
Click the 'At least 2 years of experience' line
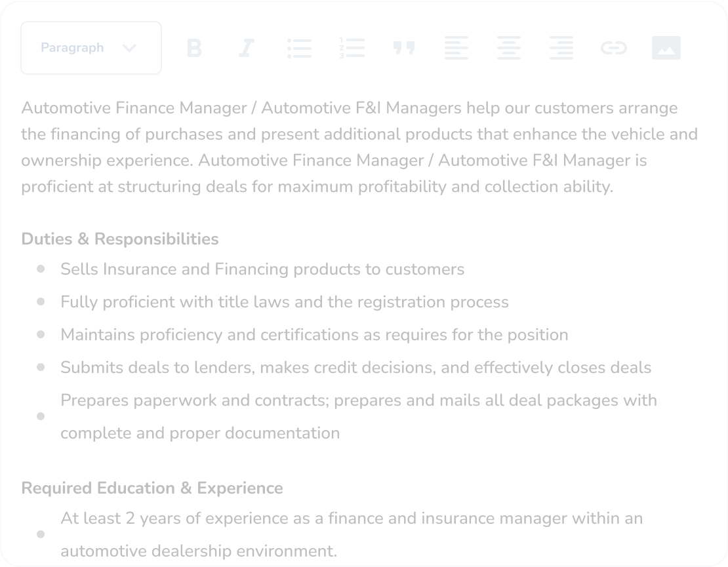click(x=352, y=518)
